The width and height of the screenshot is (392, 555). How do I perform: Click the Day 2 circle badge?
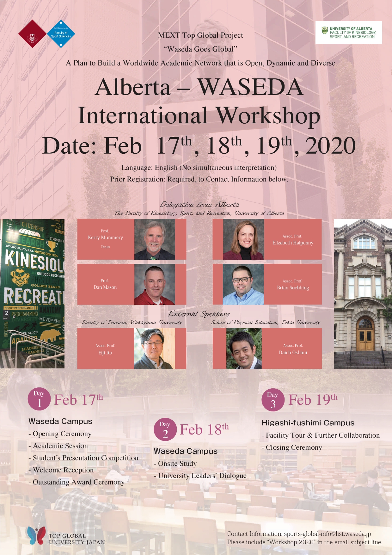pyautogui.click(x=165, y=429)
